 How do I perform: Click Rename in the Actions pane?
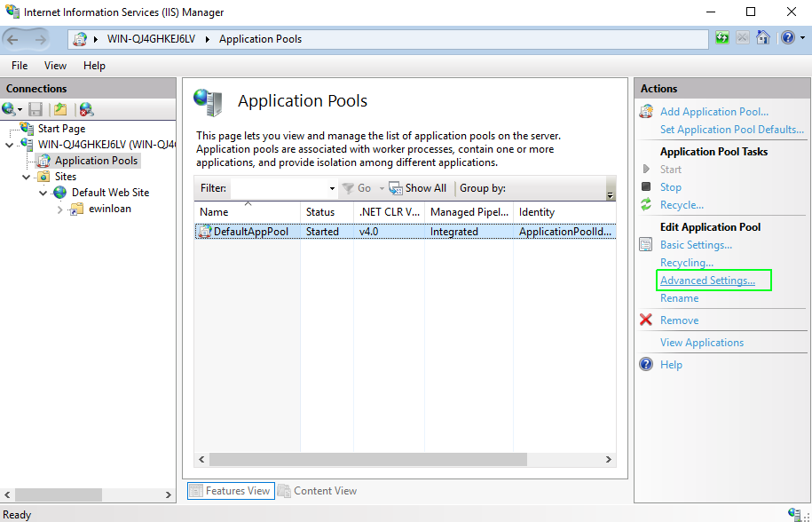(679, 297)
